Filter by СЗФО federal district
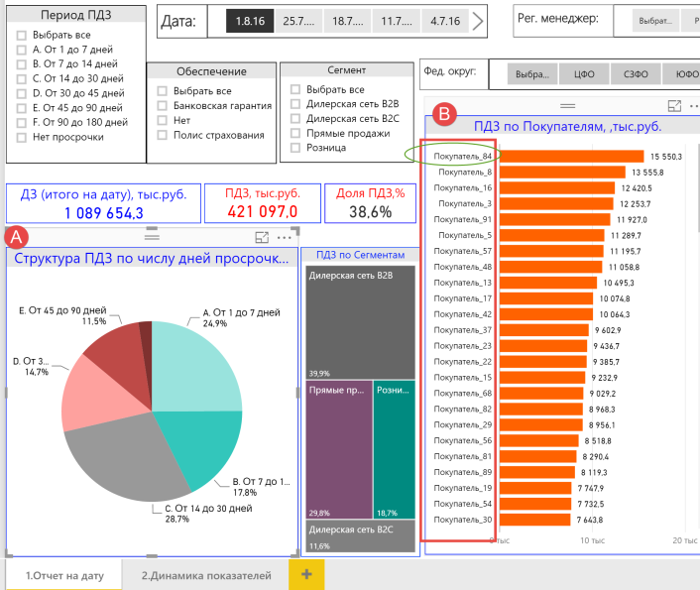Screen dimensions: 700x590 point(636,74)
